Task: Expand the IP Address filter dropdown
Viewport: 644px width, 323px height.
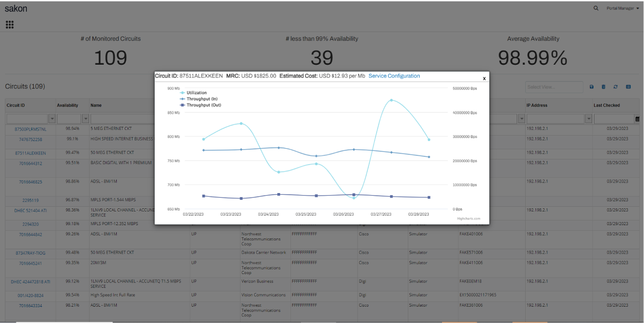Action: pos(588,119)
